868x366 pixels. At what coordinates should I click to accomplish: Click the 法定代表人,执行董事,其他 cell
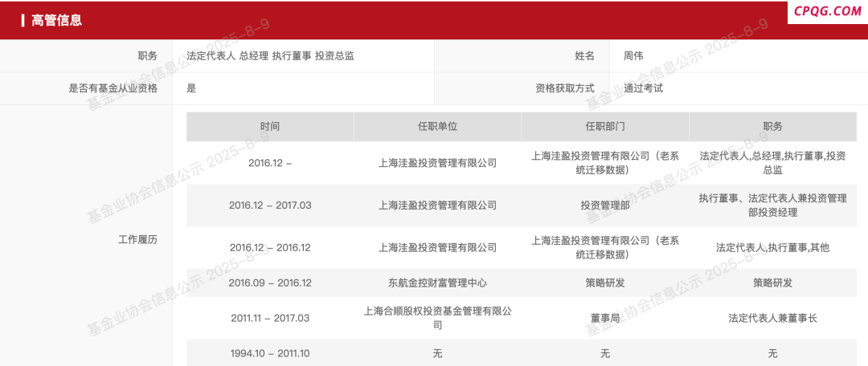click(x=773, y=248)
